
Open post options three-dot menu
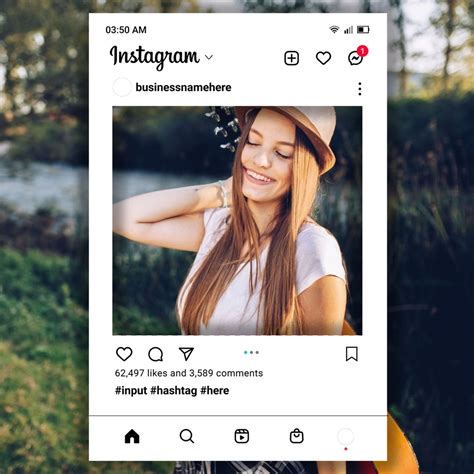pyautogui.click(x=360, y=89)
